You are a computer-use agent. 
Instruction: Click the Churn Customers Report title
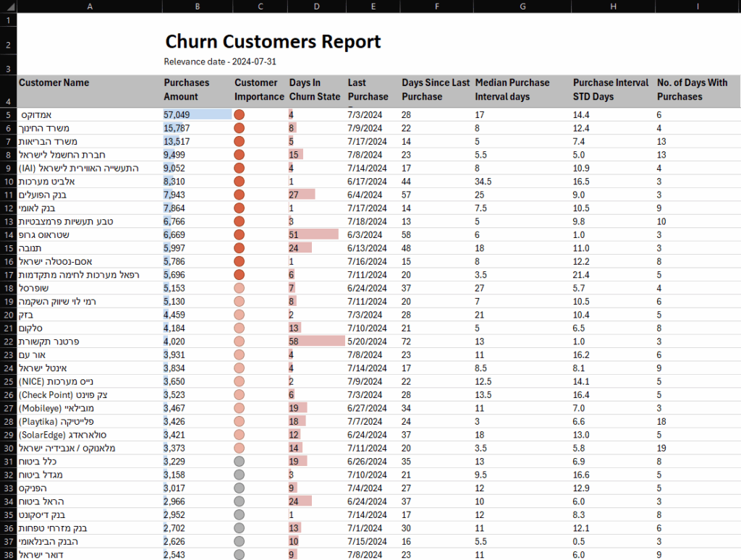point(273,41)
